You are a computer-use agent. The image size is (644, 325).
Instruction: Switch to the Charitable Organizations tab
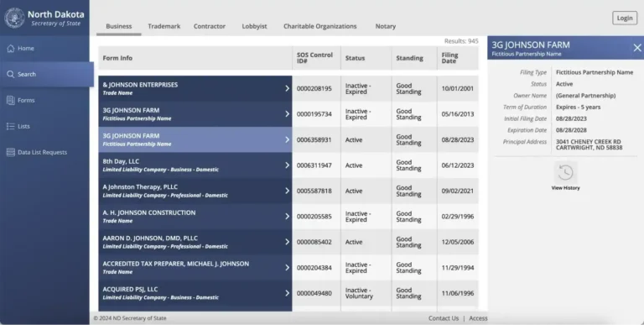320,26
